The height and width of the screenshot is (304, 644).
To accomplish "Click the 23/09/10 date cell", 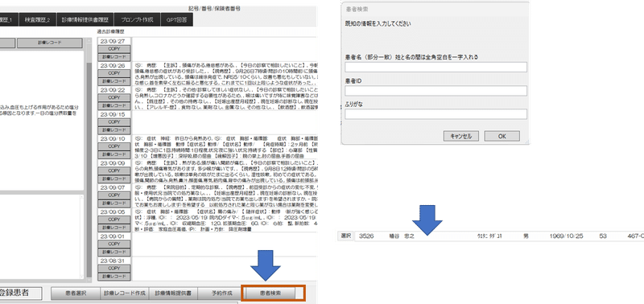I will tap(114, 138).
